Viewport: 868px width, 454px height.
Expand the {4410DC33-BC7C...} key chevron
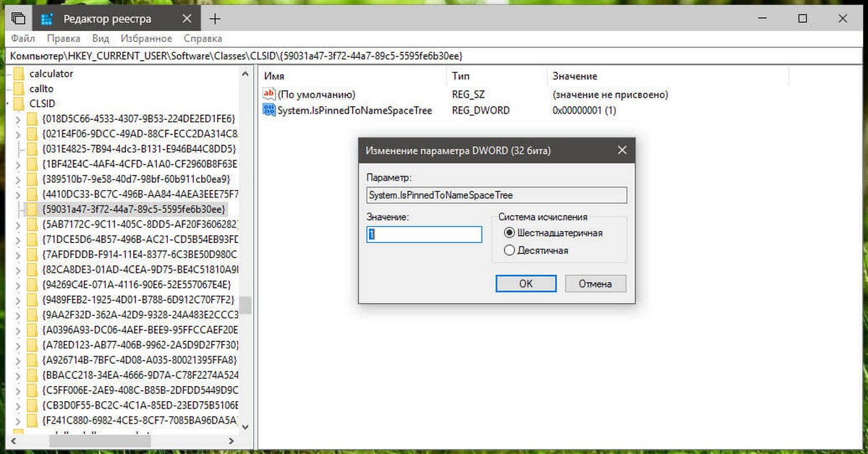[x=20, y=194]
